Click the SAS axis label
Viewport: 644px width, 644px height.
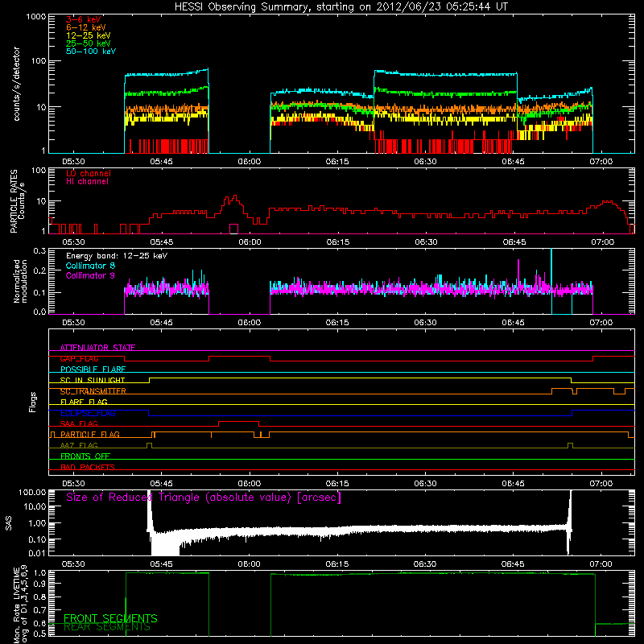[x=9, y=523]
